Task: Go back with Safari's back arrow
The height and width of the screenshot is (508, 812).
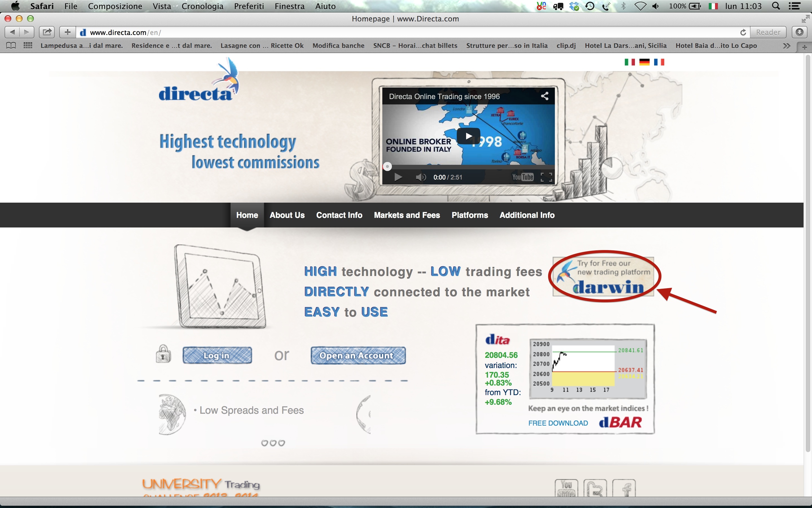Action: [12, 32]
